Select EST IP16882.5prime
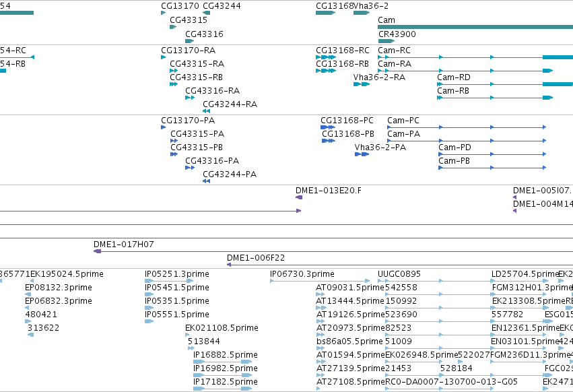The width and height of the screenshot is (573, 392). click(x=226, y=355)
